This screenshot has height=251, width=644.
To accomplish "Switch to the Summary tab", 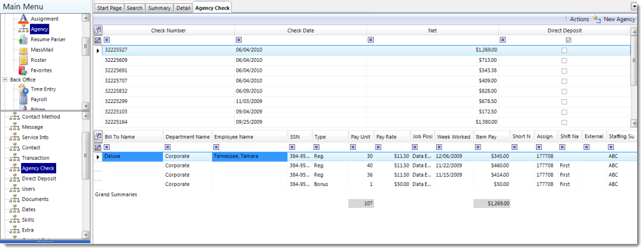I will click(x=159, y=8).
